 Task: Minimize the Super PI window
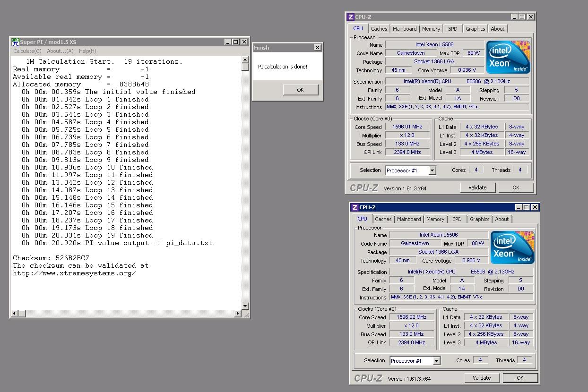(228, 42)
